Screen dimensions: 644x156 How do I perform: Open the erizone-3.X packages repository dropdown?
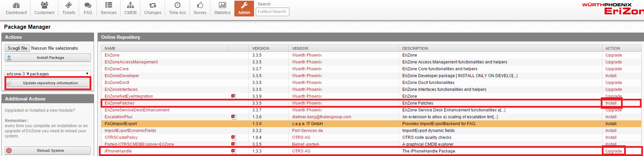pos(48,74)
